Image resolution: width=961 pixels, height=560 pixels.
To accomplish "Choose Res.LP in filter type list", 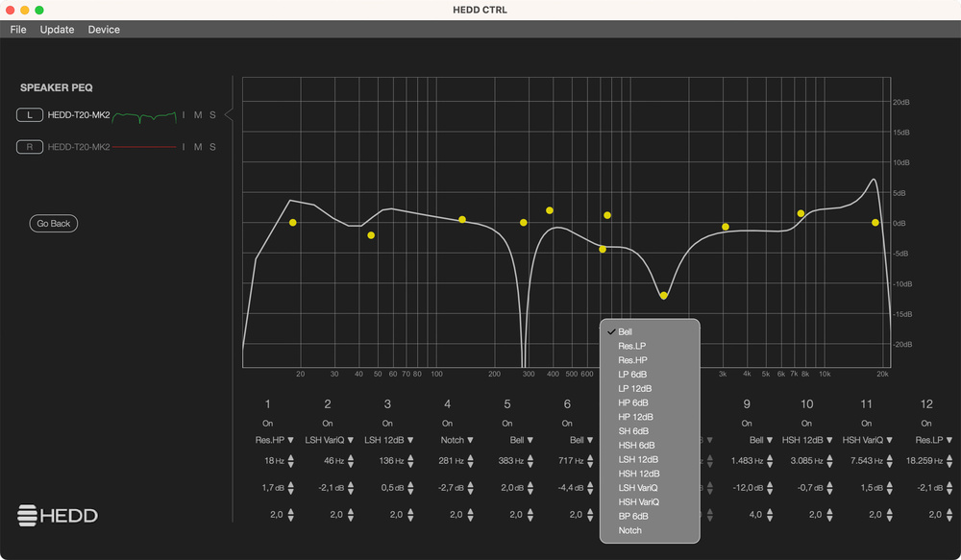I will pyautogui.click(x=650, y=346).
